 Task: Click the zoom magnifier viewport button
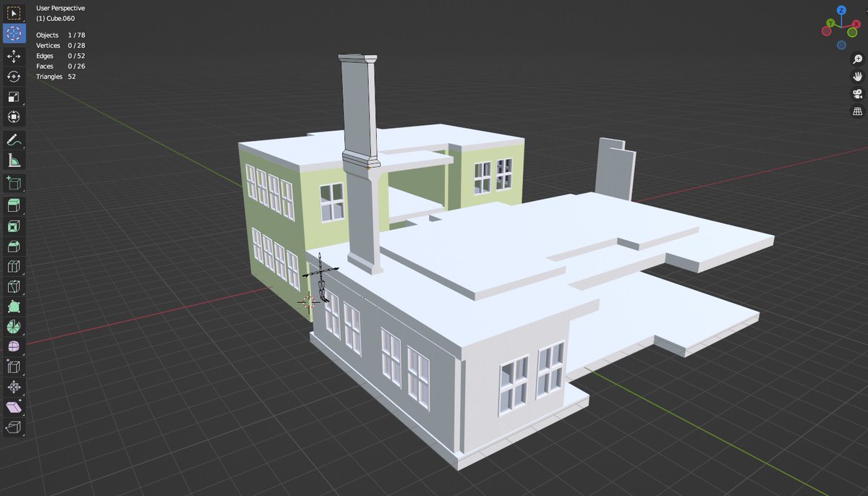click(x=858, y=59)
